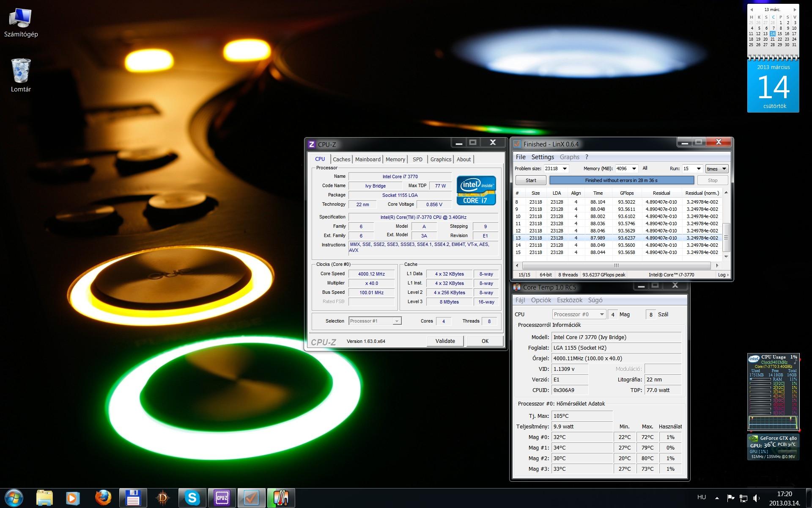Screen dimensions: 812x508
Task: Open Firefox from the taskbar
Action: tap(103, 498)
